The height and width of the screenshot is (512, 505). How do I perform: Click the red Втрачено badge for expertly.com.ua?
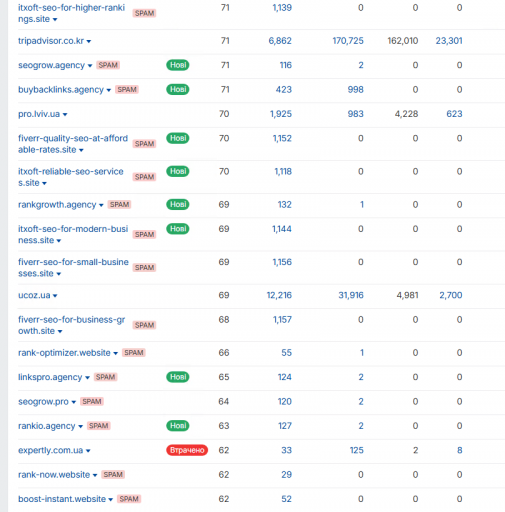(187, 450)
